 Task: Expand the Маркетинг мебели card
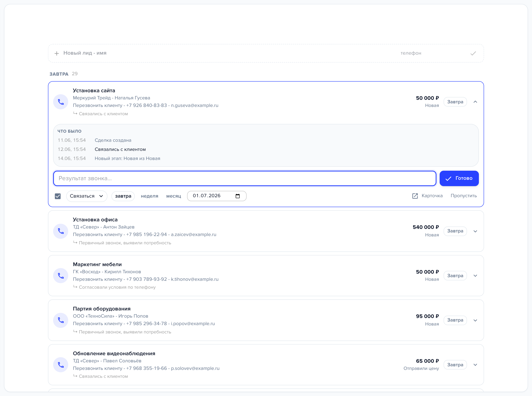pyautogui.click(x=475, y=276)
